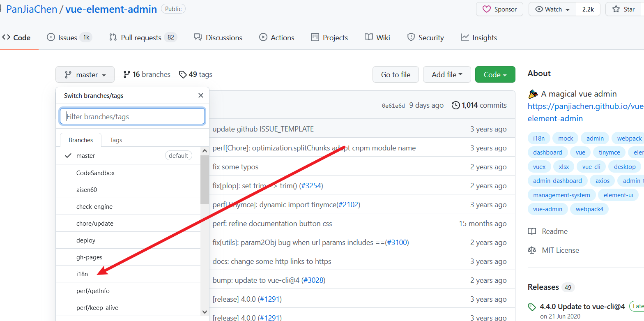Click the management-system topic tag
The width and height of the screenshot is (644, 321).
pos(561,195)
